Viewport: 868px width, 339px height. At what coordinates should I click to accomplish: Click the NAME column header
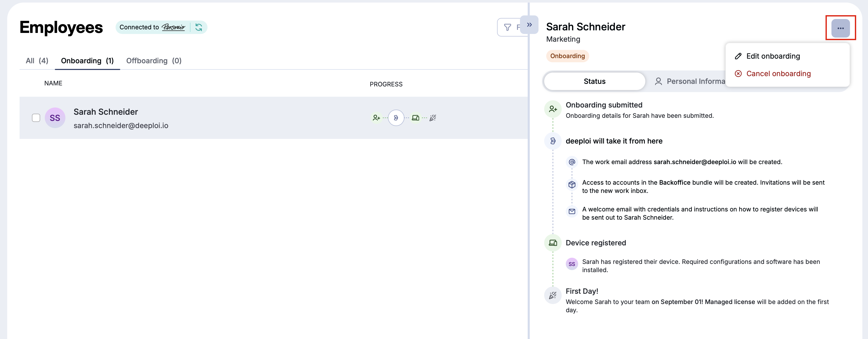click(x=53, y=83)
